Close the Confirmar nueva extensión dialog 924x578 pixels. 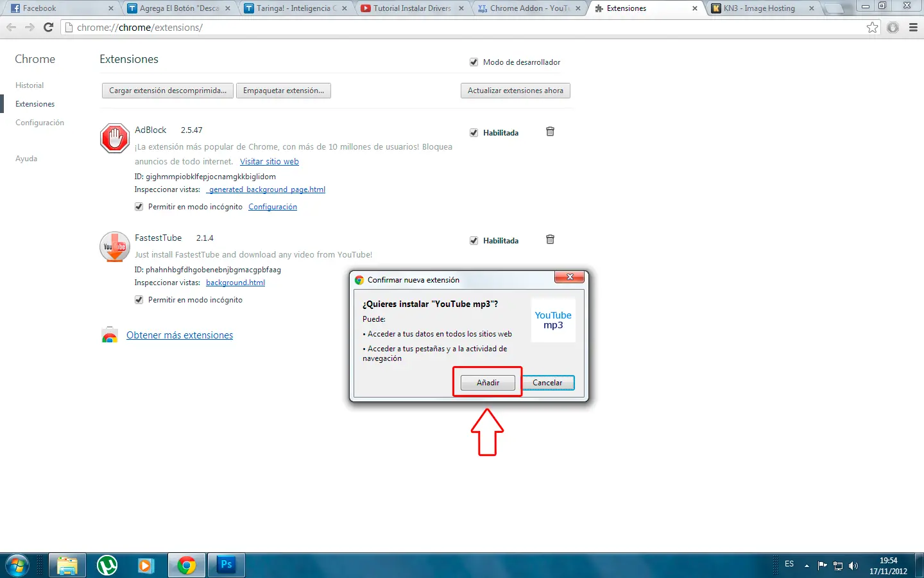point(569,277)
